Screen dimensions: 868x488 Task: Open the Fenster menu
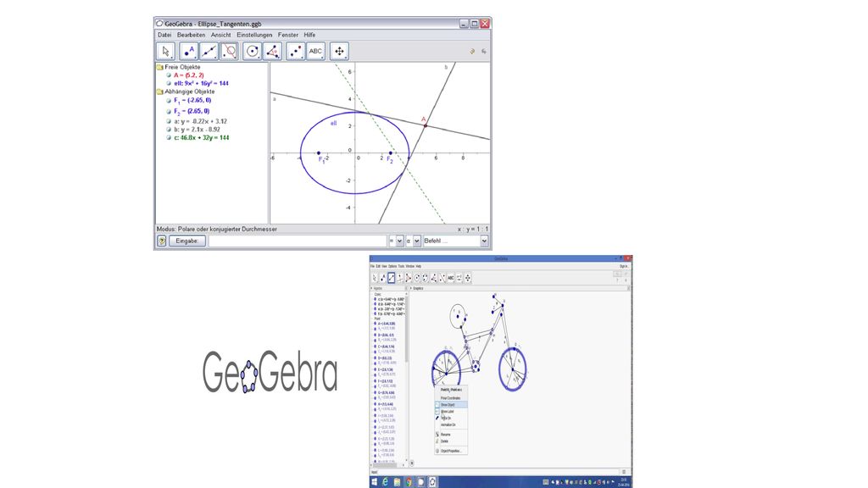point(288,35)
